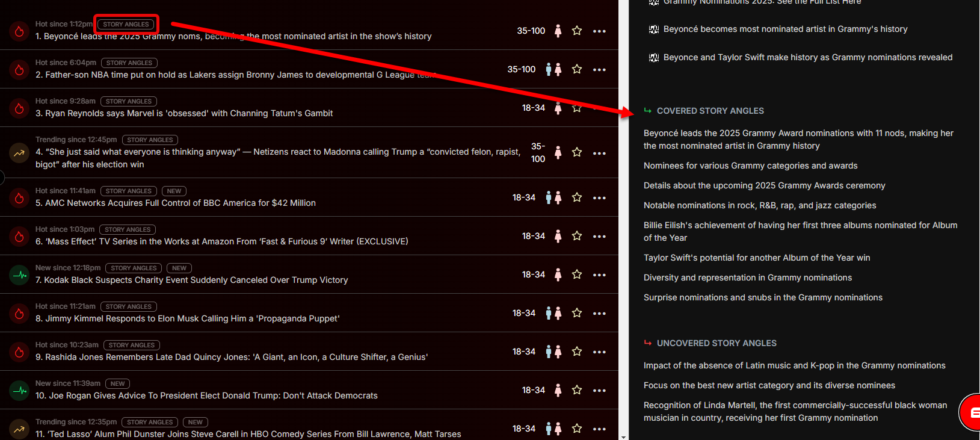Select angle 'Notable nominations in rock, R&B, rap'
This screenshot has width=980, height=440.
pyautogui.click(x=760, y=205)
